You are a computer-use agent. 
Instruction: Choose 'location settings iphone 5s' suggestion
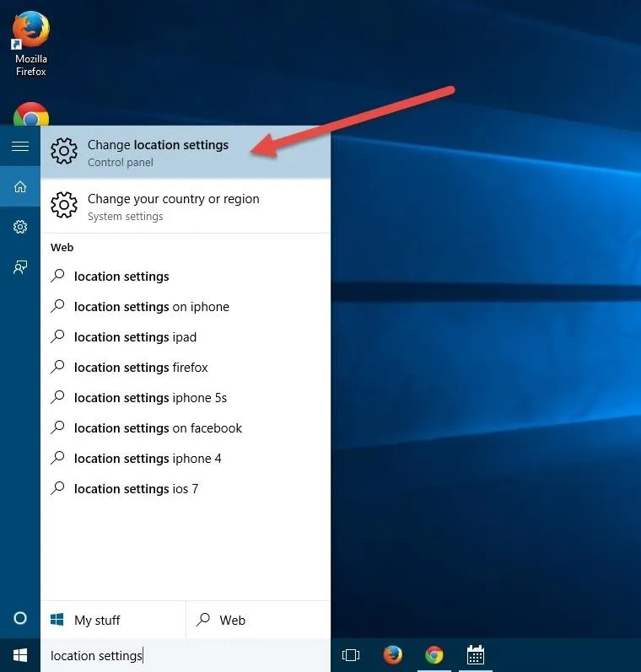(x=186, y=398)
